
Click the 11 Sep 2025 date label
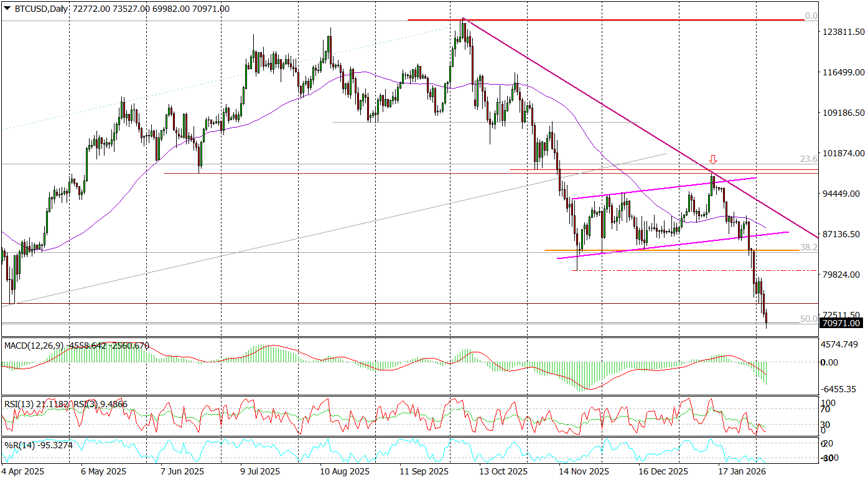click(424, 471)
